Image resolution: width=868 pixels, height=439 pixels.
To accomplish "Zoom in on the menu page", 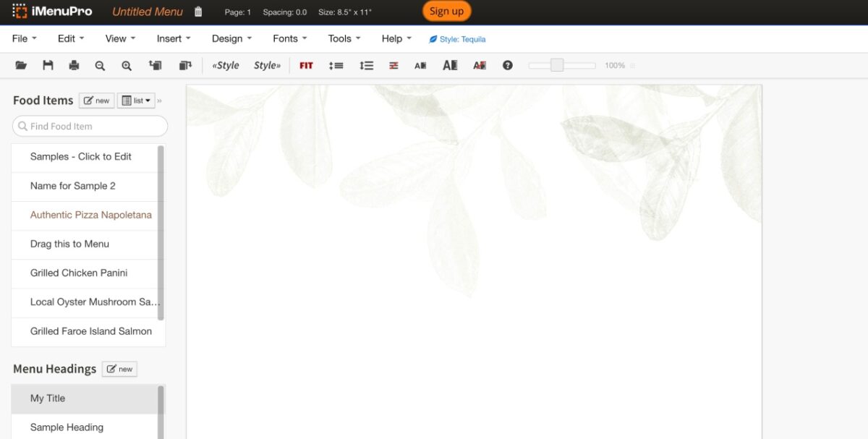I will click(127, 65).
